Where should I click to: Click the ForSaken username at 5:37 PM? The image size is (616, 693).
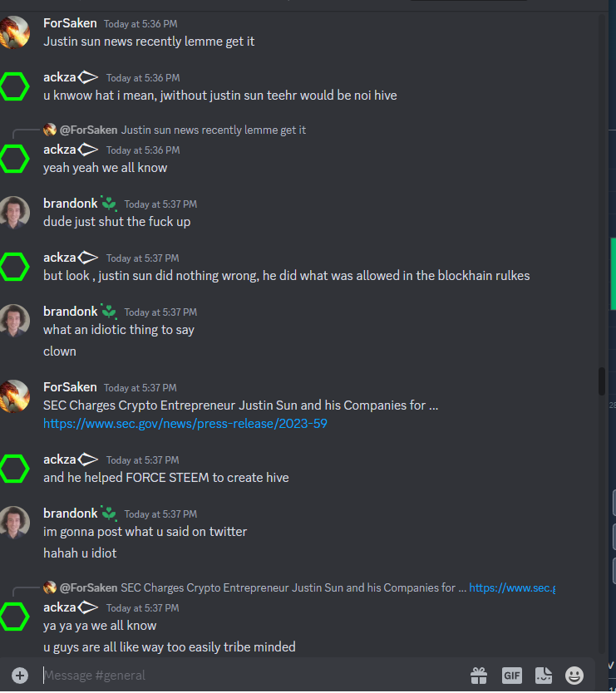tap(70, 387)
